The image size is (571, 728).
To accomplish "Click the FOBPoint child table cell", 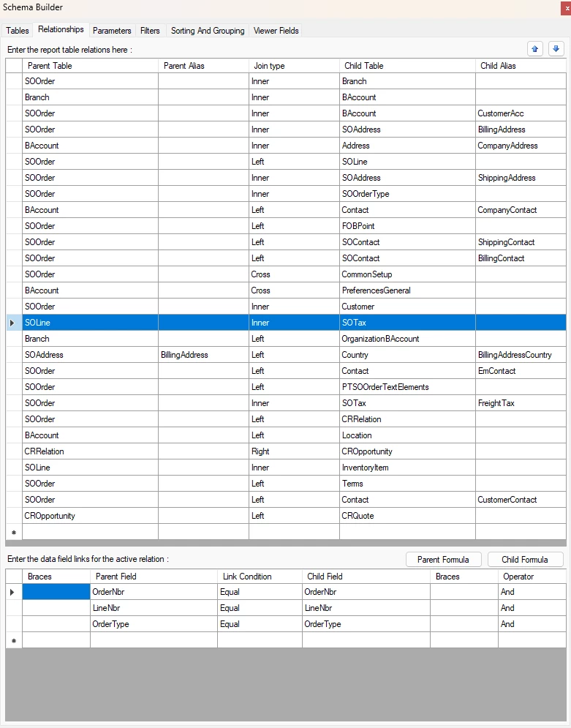I will click(407, 226).
